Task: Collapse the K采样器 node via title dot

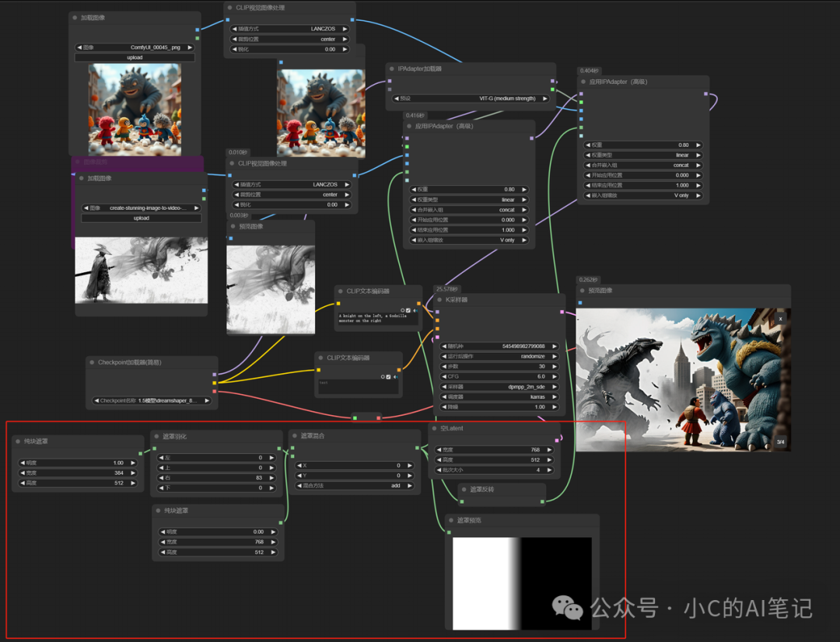Action: click(x=439, y=300)
